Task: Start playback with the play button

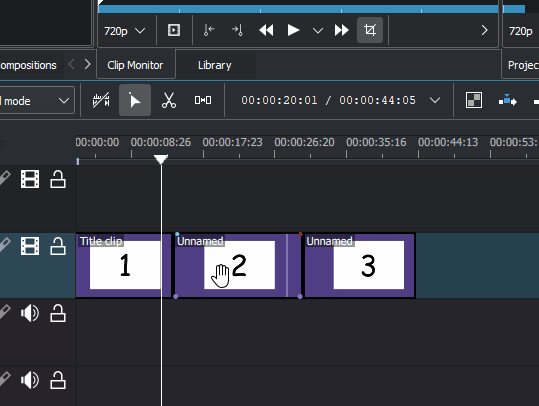Action: tap(293, 30)
